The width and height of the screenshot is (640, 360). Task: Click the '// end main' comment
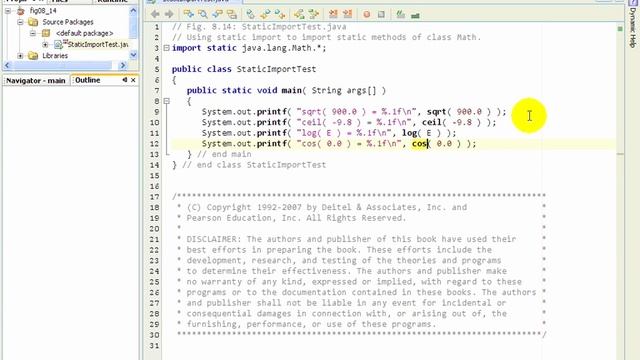point(224,154)
